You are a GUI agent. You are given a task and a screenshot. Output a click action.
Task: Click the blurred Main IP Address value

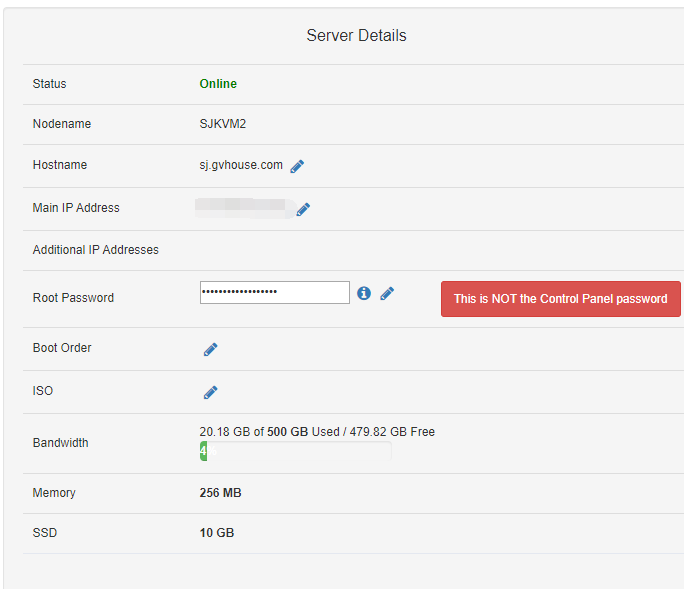click(x=244, y=208)
